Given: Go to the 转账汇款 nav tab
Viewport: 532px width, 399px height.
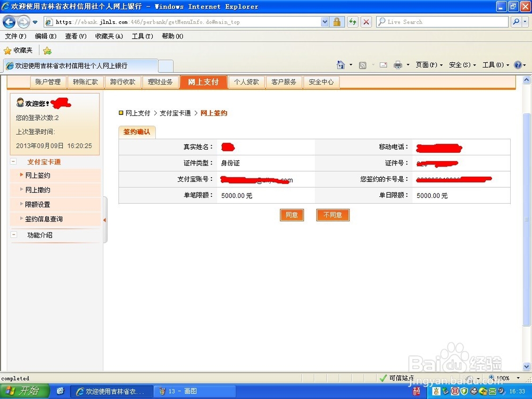Looking at the screenshot, I should coord(85,82).
